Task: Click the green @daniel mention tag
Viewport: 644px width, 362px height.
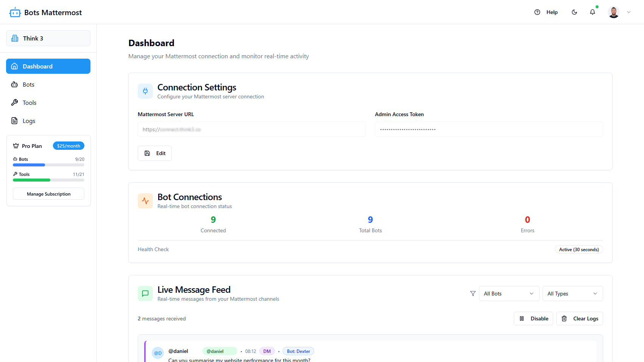Action: click(x=220, y=351)
